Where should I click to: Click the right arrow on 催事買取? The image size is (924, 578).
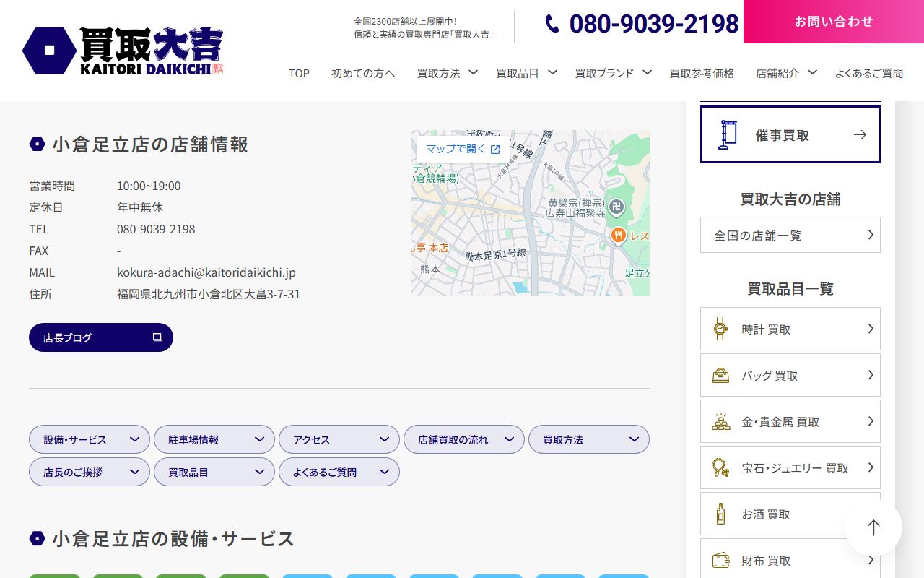[860, 134]
